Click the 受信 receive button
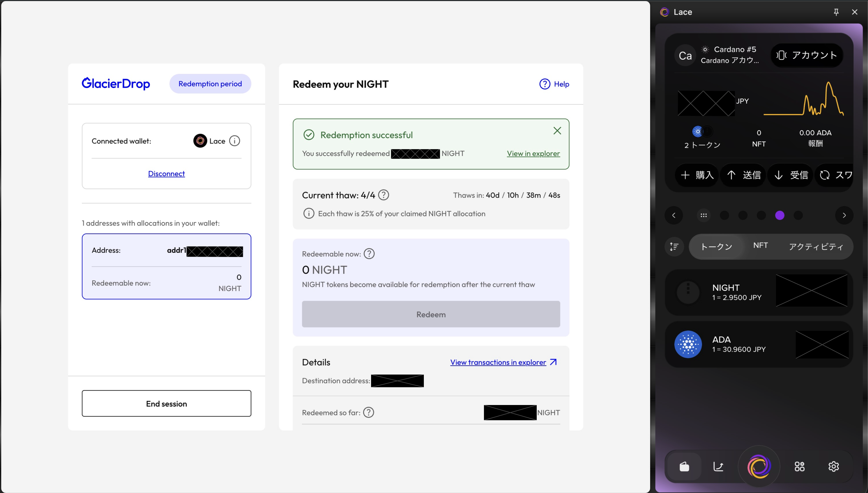Viewport: 868px width, 493px height. pyautogui.click(x=790, y=175)
